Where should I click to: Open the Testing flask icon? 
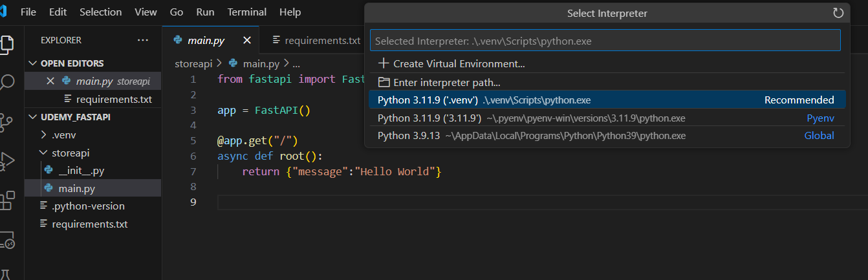tap(6, 275)
